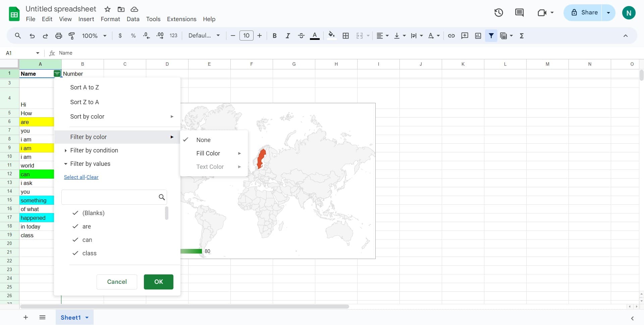644x325 pixels.
Task: Click the insert link icon
Action: pos(451,36)
